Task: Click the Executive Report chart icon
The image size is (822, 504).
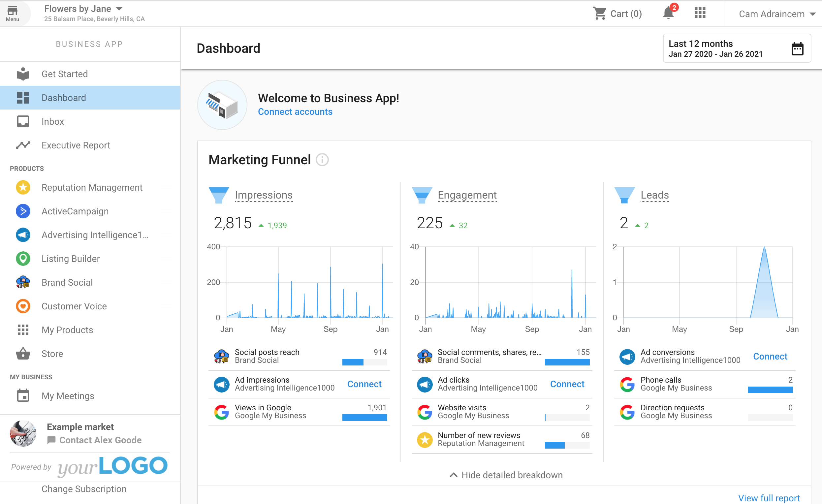Action: 23,145
